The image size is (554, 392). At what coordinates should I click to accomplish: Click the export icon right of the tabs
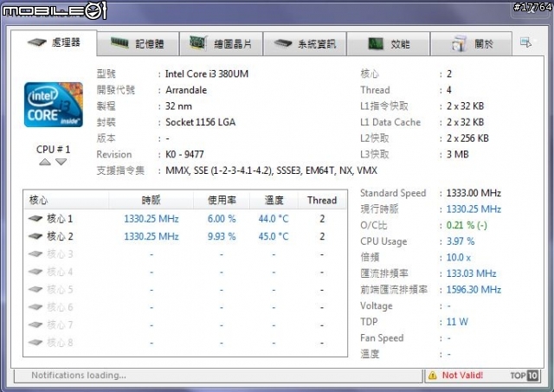(525, 42)
